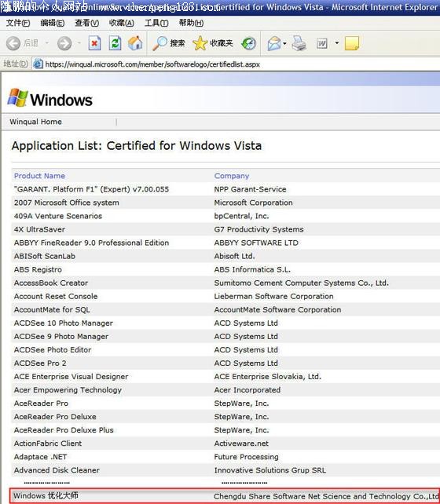Expand the Word edit dropdown arrow

click(x=337, y=42)
